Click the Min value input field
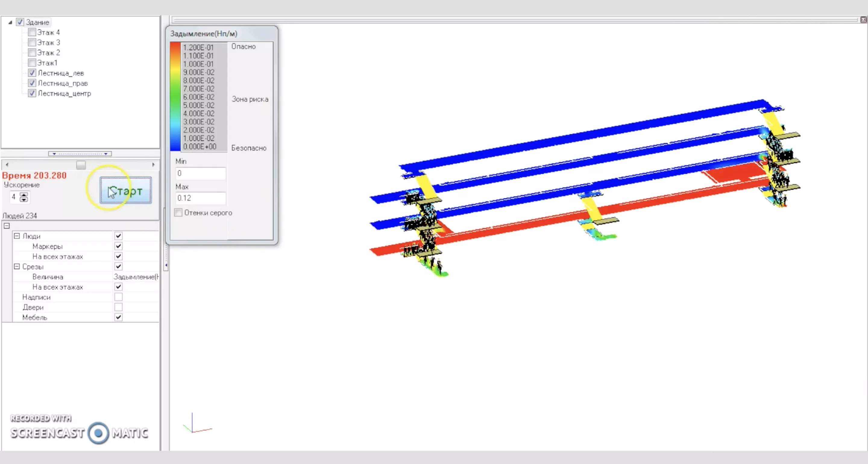This screenshot has width=868, height=464. [x=200, y=173]
